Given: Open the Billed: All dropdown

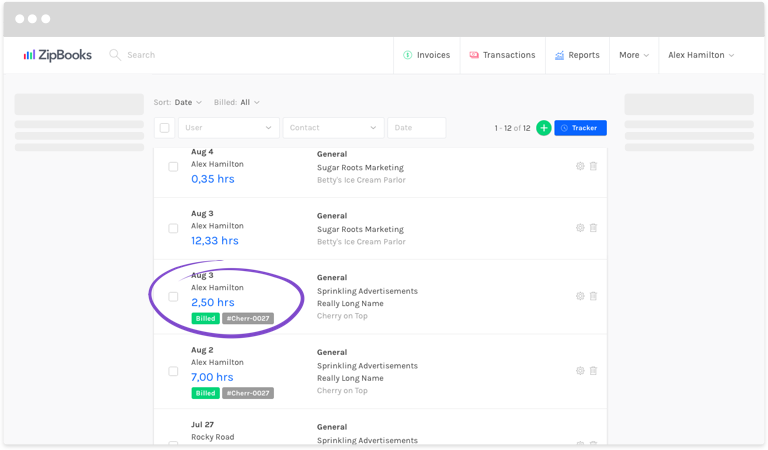Looking at the screenshot, I should (x=237, y=102).
